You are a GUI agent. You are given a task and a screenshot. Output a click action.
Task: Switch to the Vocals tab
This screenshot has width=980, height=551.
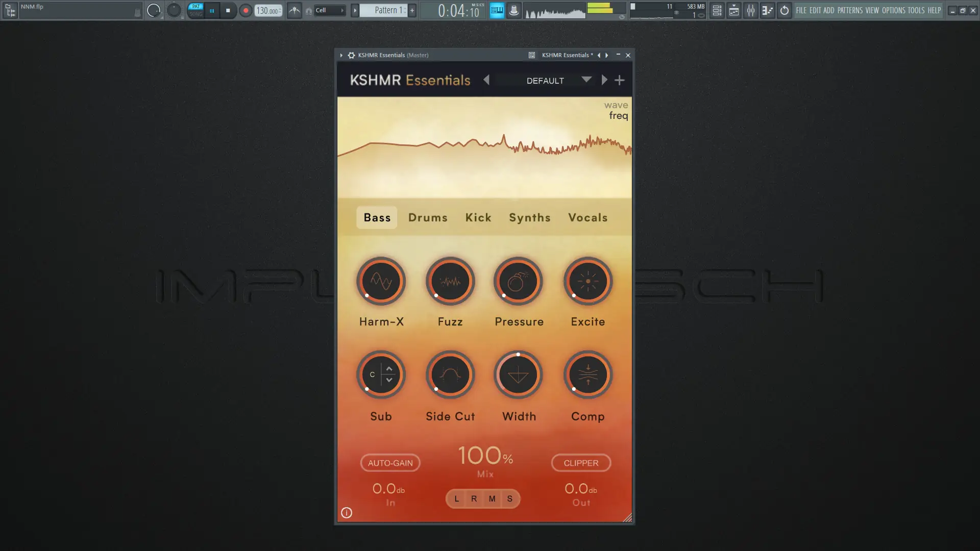coord(587,217)
